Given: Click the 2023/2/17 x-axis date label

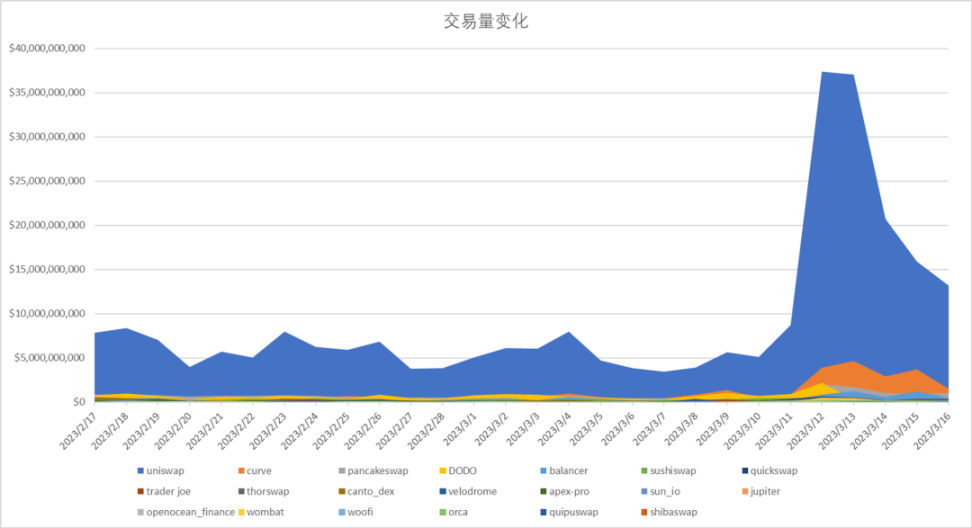Looking at the screenshot, I should click(75, 428).
